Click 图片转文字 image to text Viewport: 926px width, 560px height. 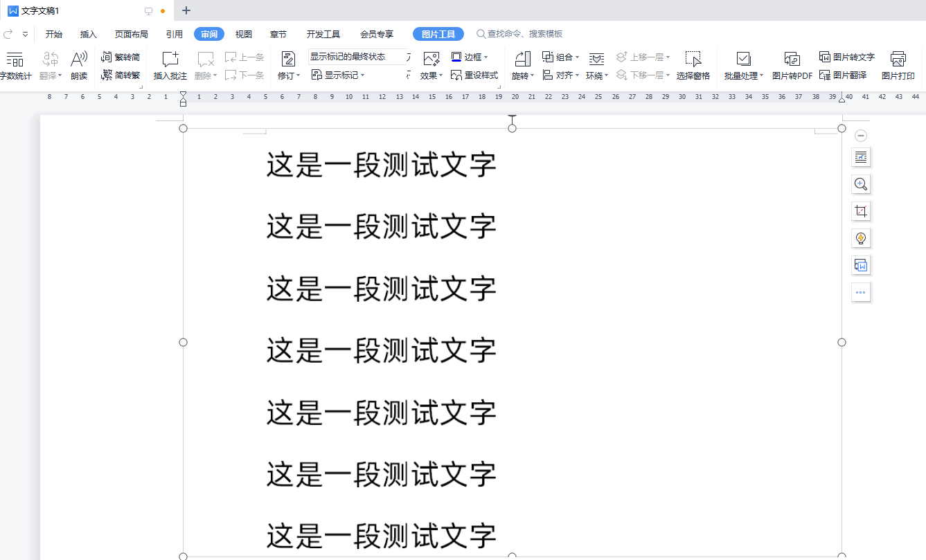click(x=847, y=57)
